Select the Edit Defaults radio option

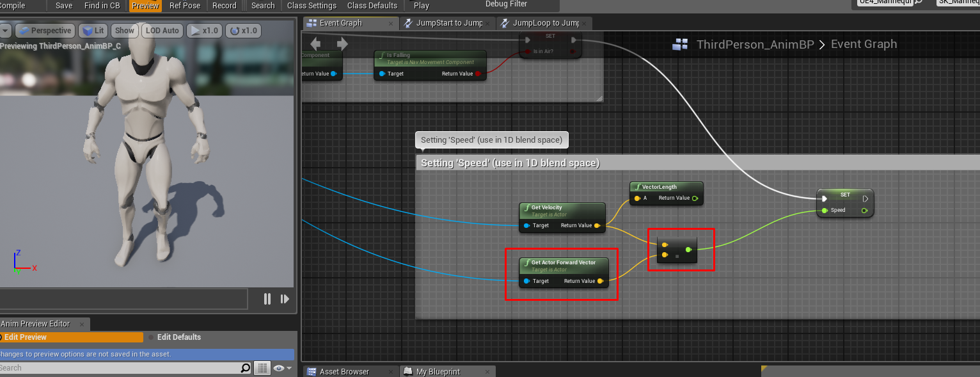pos(175,337)
